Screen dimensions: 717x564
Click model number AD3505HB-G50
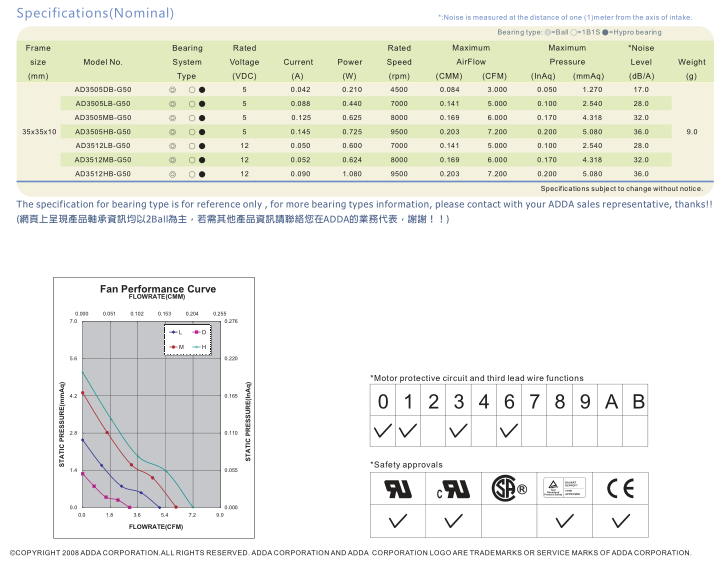(x=103, y=132)
